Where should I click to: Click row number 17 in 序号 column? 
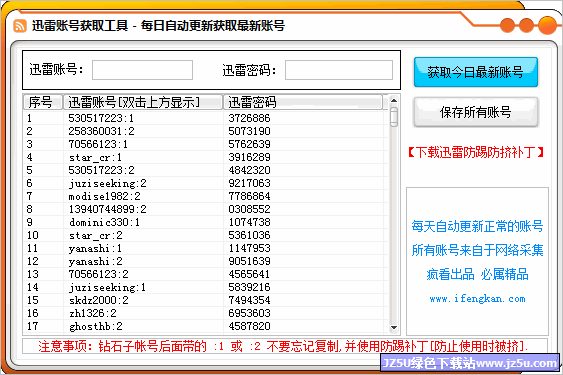33,326
